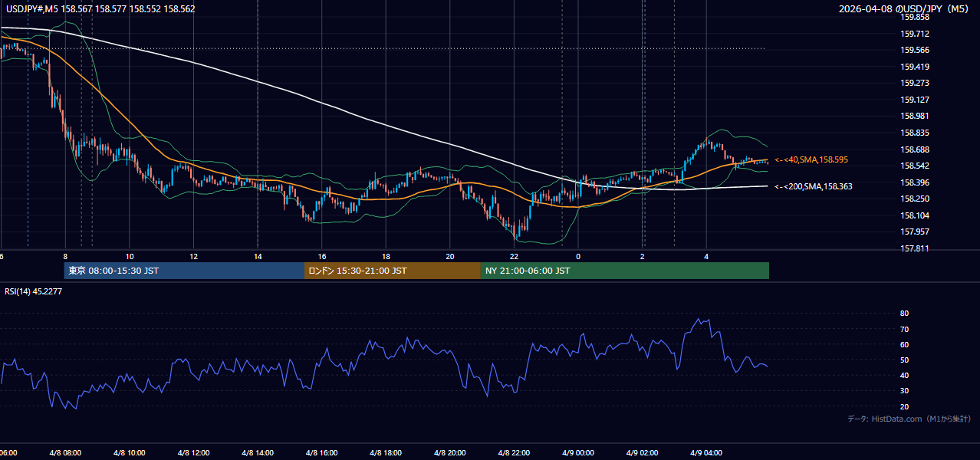Screen dimensions: 980x460
Task: Click the 40 SMA 158.595 label
Action: coord(812,159)
